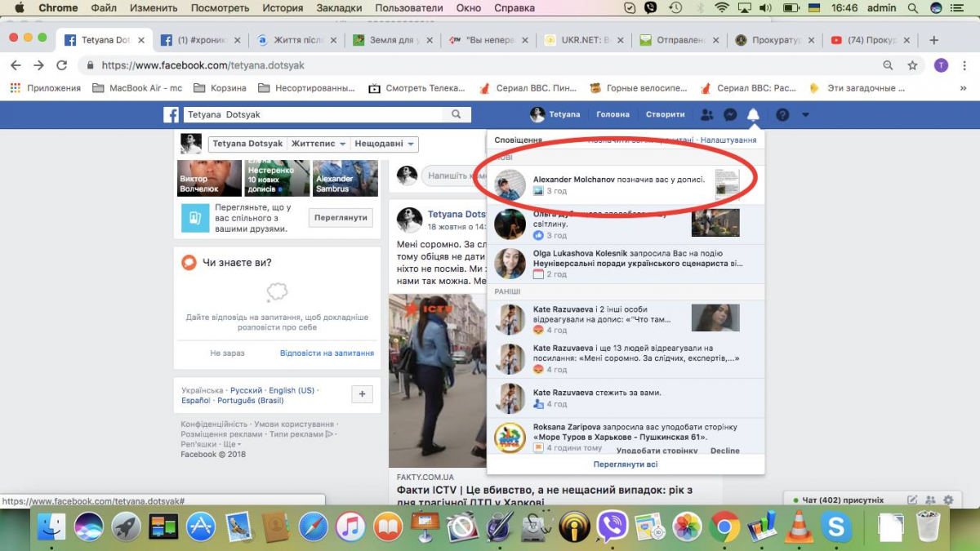
Task: Open the chat settings gear icon
Action: click(948, 500)
